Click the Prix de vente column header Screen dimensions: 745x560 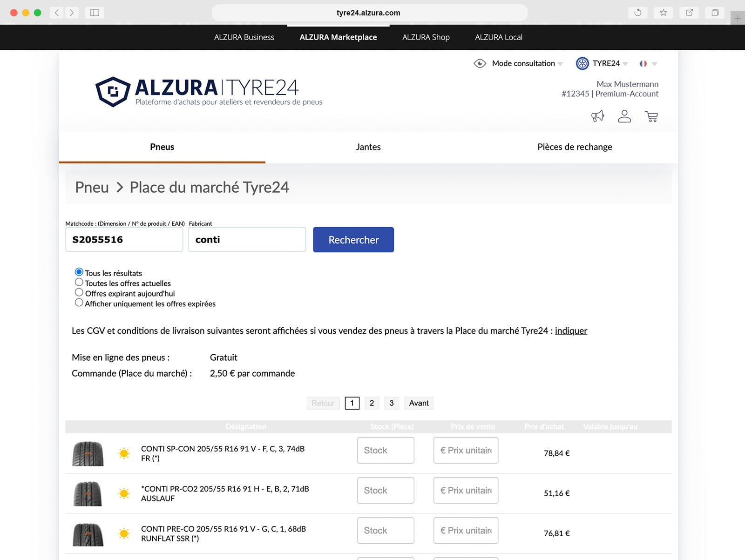coord(473,426)
